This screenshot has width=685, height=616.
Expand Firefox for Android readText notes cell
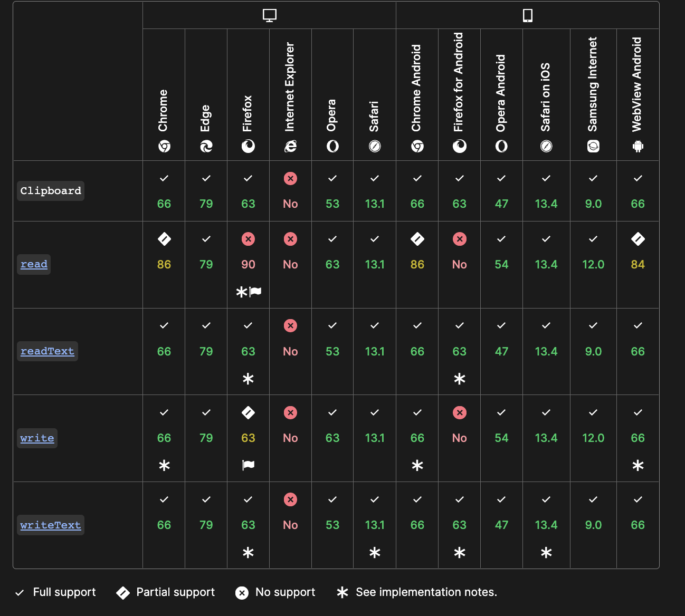(459, 352)
